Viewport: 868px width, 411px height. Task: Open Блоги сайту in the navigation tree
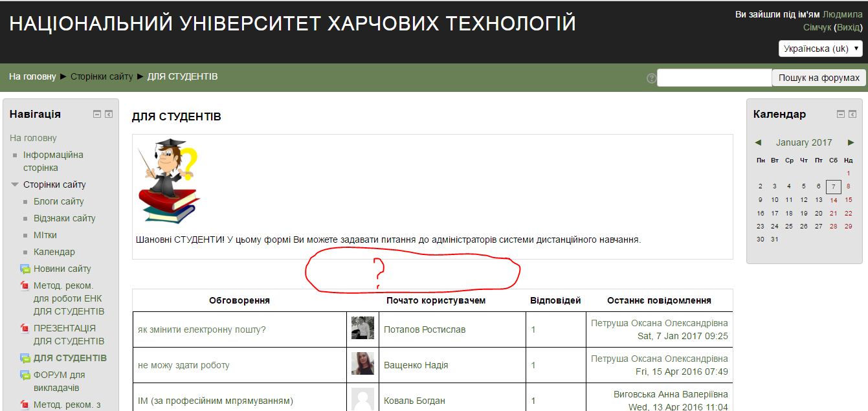(x=59, y=201)
